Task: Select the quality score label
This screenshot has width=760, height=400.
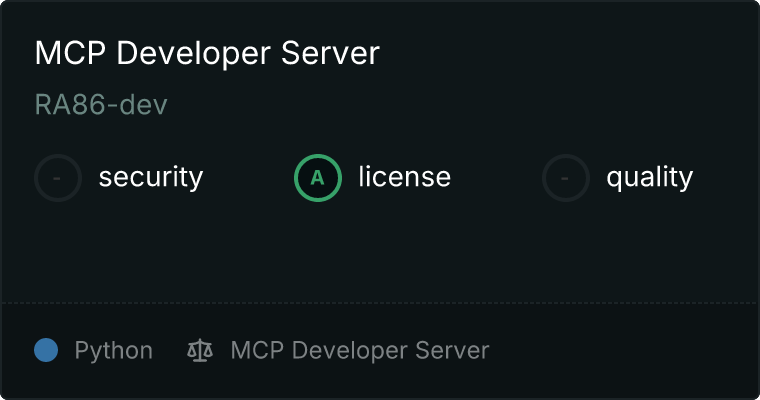Action: [649, 178]
